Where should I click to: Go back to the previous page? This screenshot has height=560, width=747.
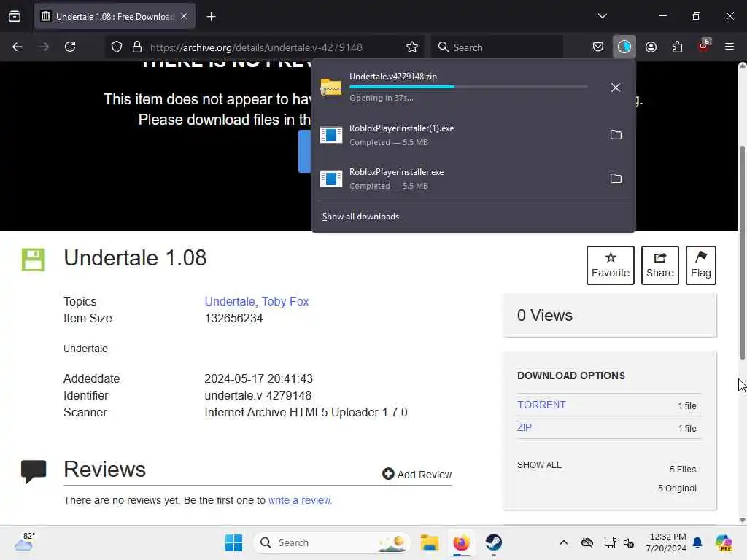tap(18, 47)
